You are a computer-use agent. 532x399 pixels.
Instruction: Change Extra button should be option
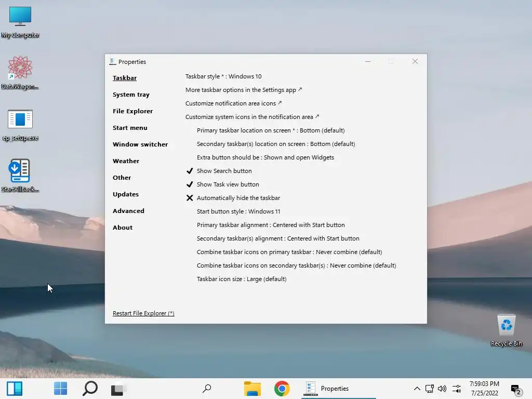(x=265, y=158)
